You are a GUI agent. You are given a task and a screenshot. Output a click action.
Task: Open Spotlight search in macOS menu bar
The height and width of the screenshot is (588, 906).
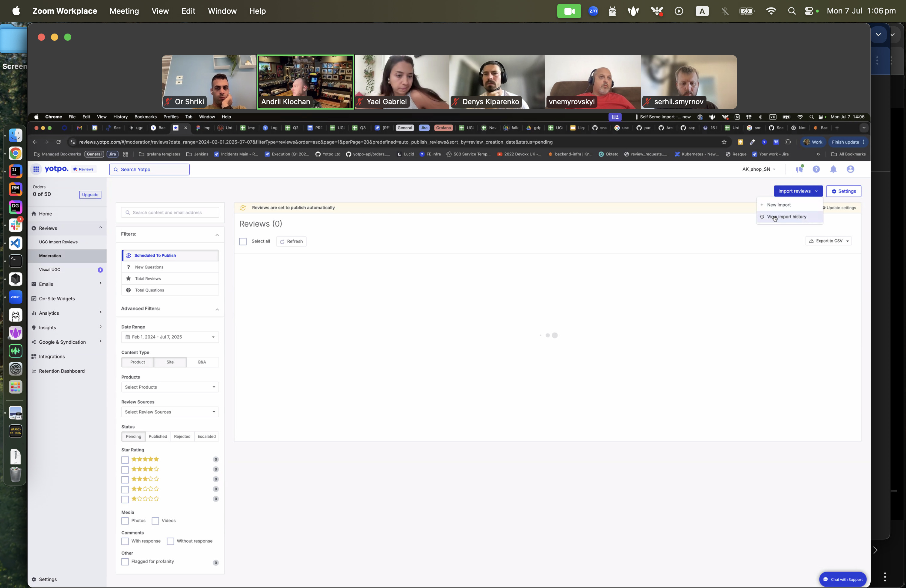coord(792,11)
